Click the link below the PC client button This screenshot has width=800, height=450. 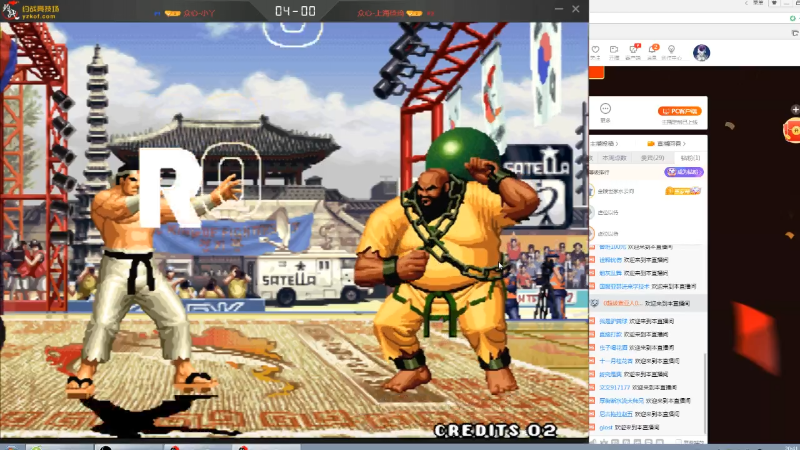click(x=680, y=122)
